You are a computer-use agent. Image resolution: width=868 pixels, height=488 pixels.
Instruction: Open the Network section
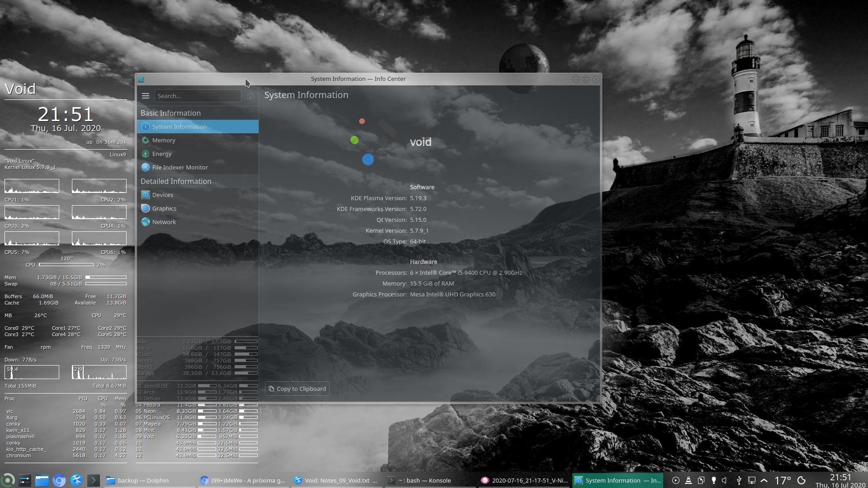[164, 222]
